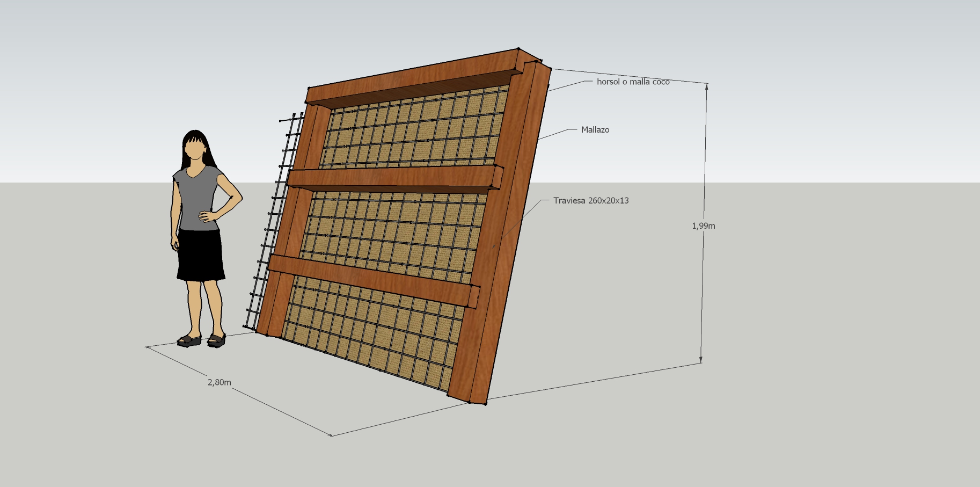This screenshot has width=980, height=487.
Task: Select the middle horizontal wooden crossbeam
Action: click(394, 179)
